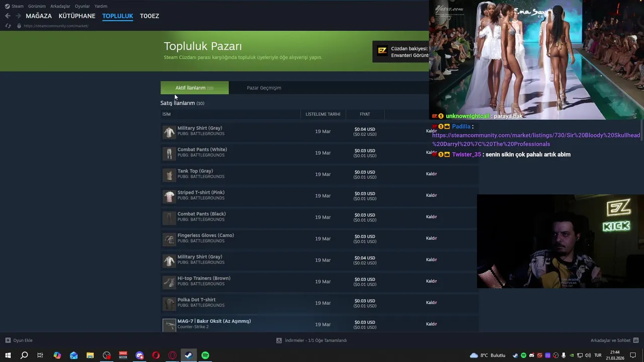Viewport: 644px width, 362px height.
Task: Open Opera GX from the taskbar
Action: click(x=173, y=355)
